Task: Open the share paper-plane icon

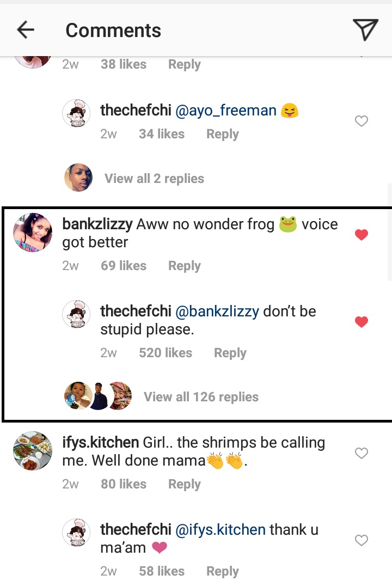Action: pos(365,30)
